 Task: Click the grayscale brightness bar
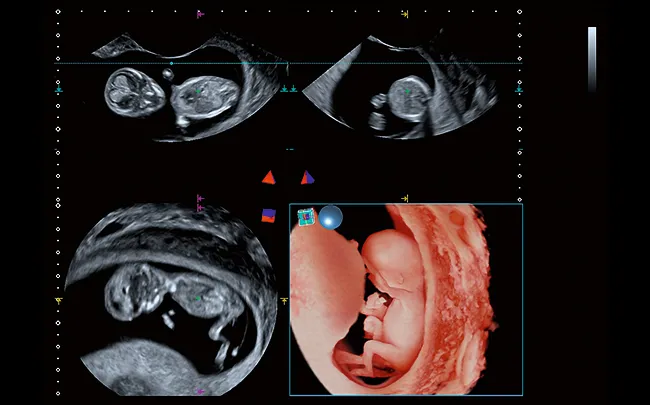[x=592, y=58]
